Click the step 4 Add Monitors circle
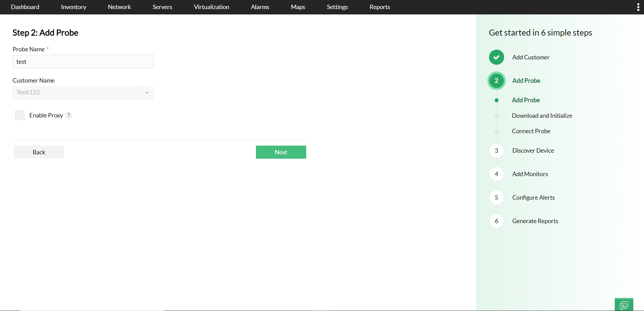 (496, 174)
